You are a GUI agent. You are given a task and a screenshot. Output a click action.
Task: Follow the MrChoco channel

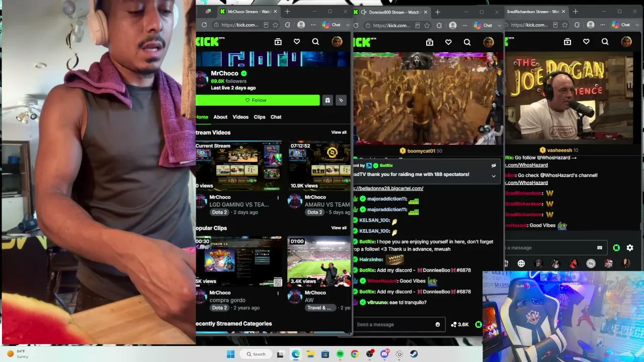[258, 100]
